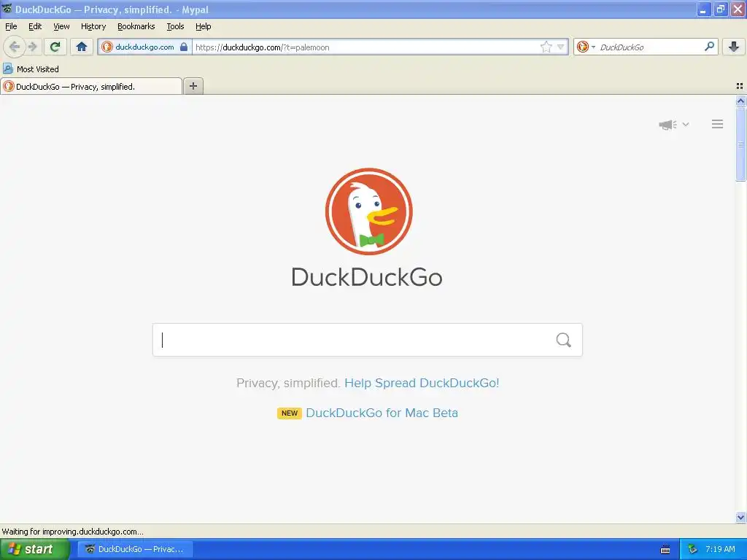Image resolution: width=747 pixels, height=560 pixels.
Task: Click the magnifier in the toolbar search box
Action: (x=709, y=47)
